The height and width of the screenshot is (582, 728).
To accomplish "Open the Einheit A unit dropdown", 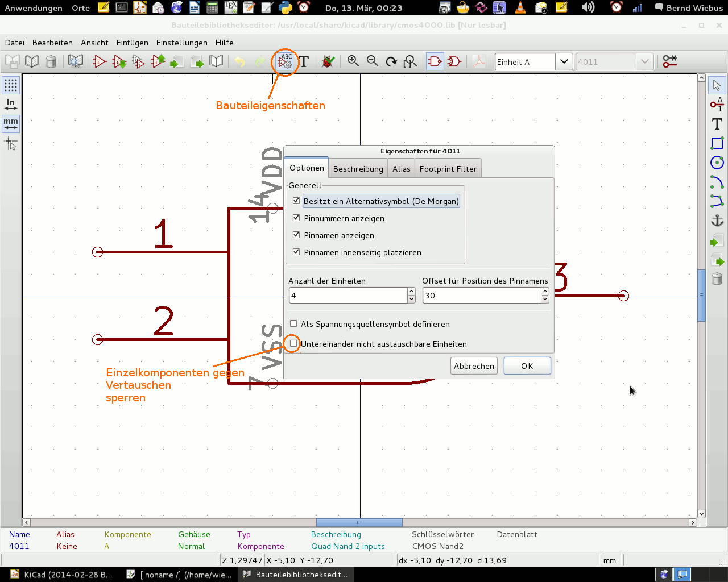I will click(564, 61).
